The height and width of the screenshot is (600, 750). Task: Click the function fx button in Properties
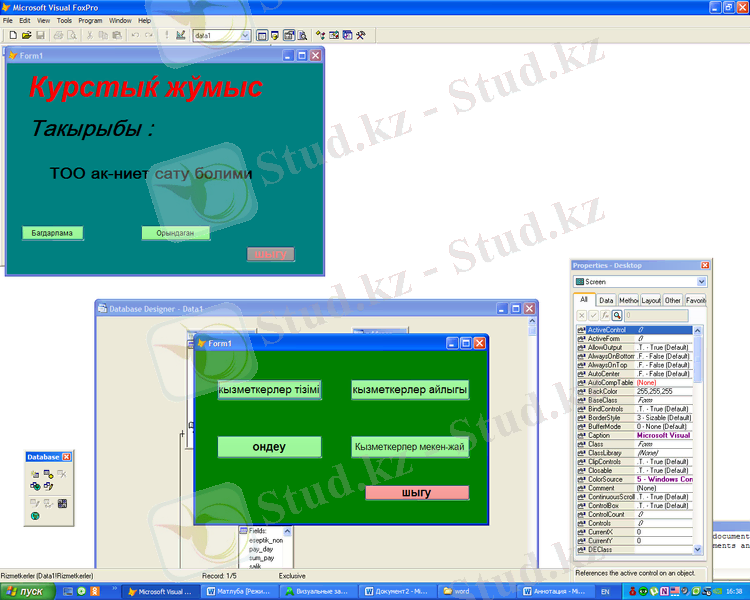coord(605,315)
